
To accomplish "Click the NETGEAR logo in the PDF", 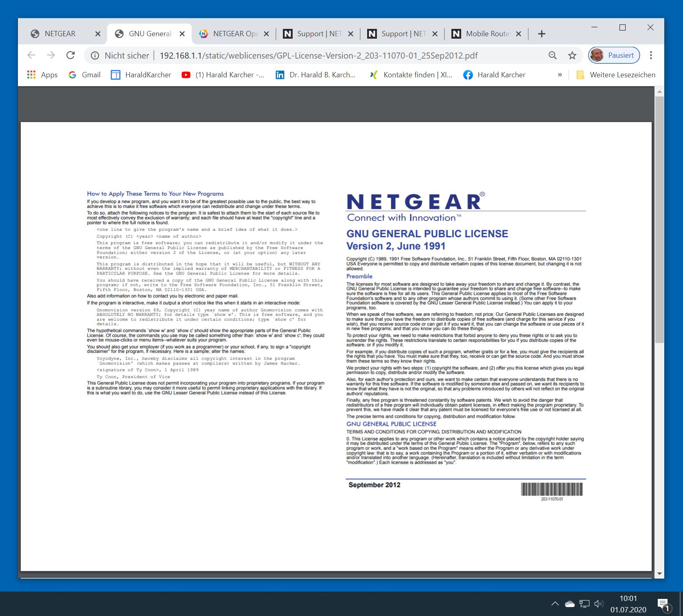I will coord(416,207).
